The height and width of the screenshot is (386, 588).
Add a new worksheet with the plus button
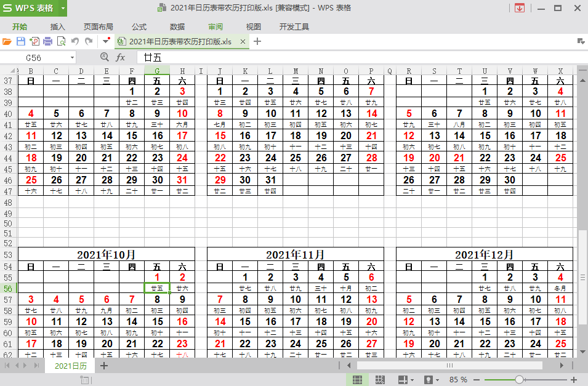click(103, 366)
